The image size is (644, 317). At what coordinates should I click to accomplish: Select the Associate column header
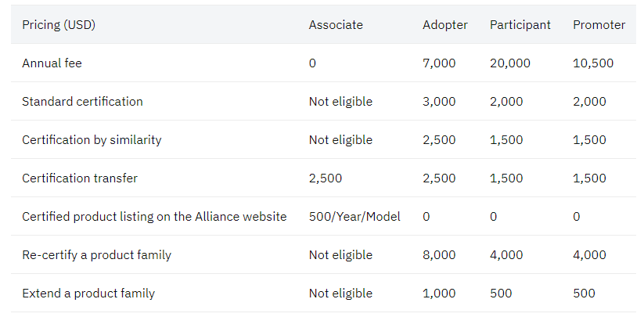point(336,25)
